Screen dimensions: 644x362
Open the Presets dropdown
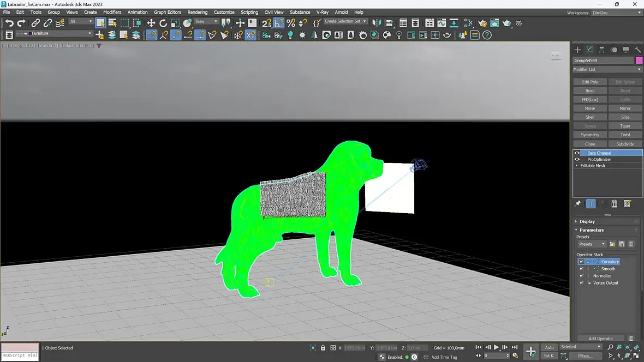[x=592, y=244]
